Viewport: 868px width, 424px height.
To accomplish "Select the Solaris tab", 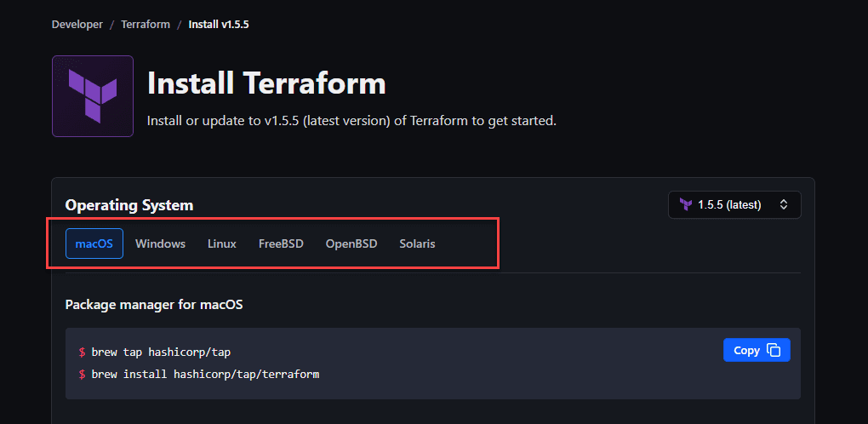I will coord(417,244).
